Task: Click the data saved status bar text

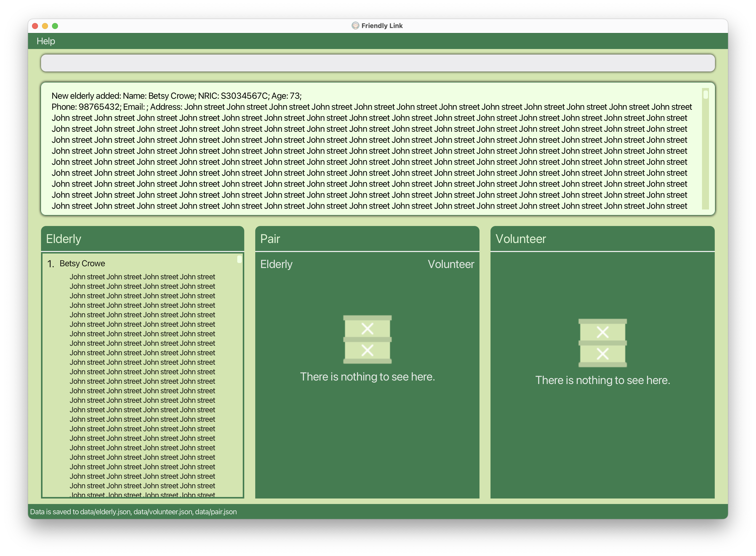Action: 133,511
